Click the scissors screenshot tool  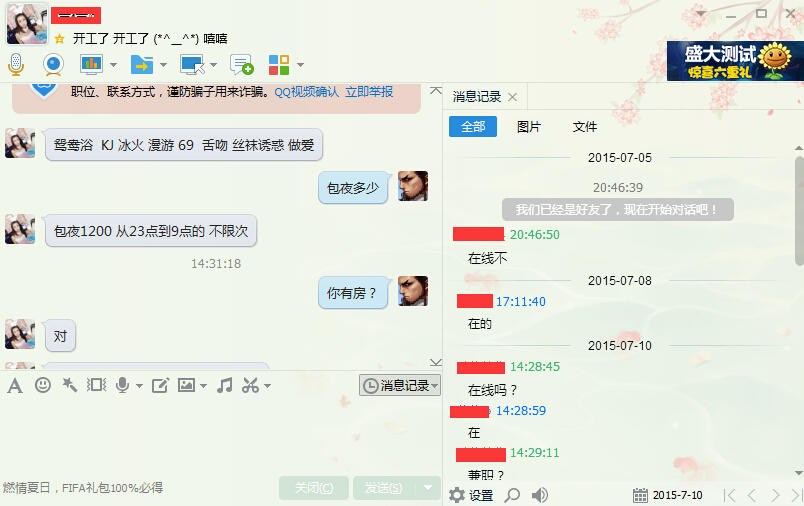tap(250, 385)
